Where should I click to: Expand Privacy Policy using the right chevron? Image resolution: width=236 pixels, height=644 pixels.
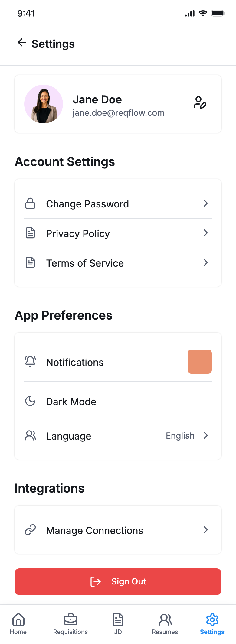click(206, 233)
